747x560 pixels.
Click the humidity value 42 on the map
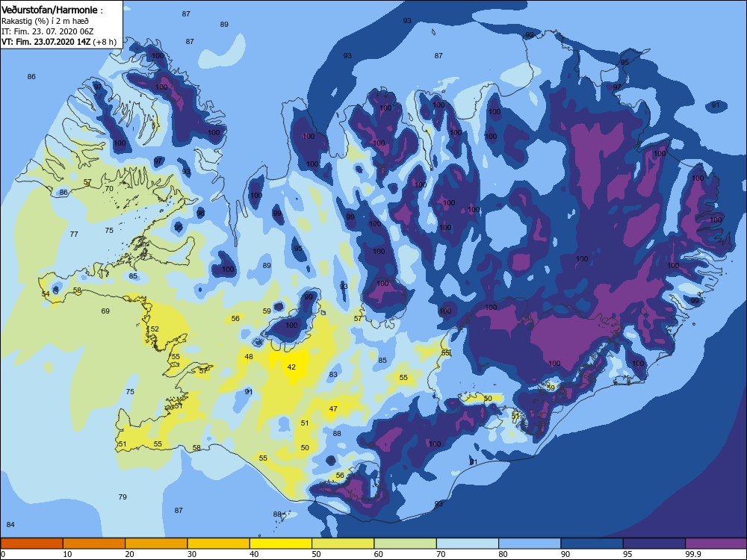(291, 367)
